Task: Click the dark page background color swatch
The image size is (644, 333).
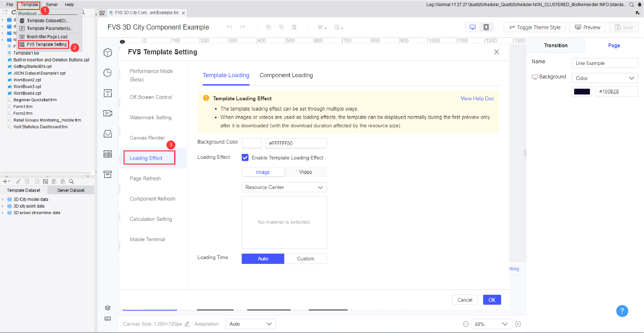Action: tap(582, 92)
